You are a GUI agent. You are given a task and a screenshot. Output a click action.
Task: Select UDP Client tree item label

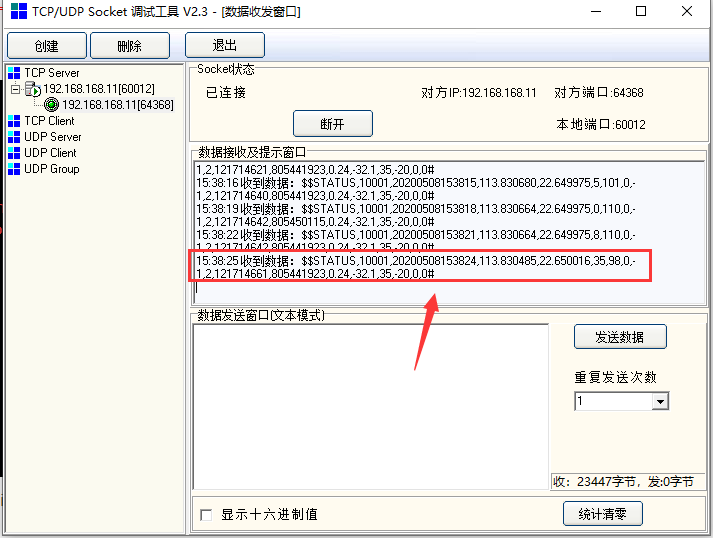click(x=50, y=153)
